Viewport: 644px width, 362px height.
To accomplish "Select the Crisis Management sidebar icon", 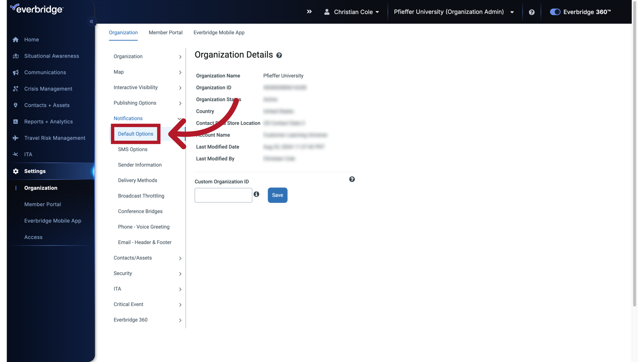I will (x=16, y=89).
